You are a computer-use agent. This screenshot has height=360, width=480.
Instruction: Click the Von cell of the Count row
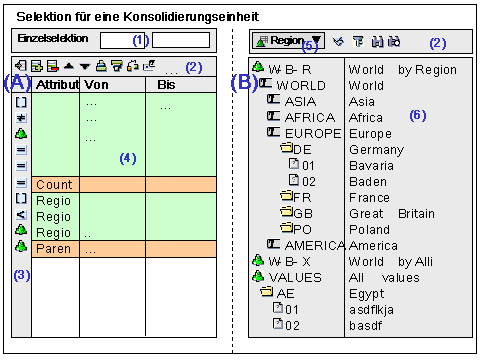(x=113, y=185)
